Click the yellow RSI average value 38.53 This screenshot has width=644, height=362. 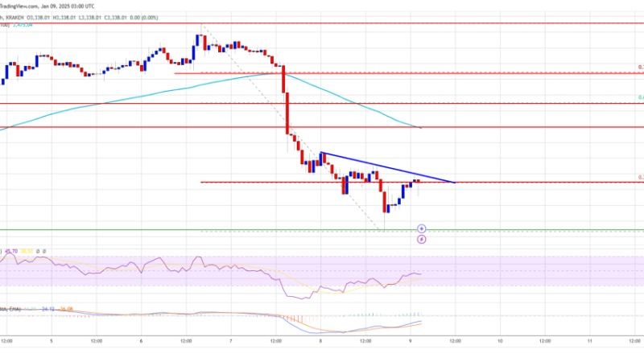(27, 251)
